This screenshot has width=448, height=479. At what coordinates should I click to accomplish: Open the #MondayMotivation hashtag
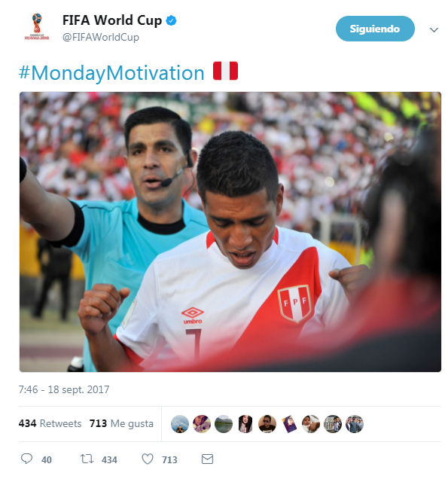point(111,73)
